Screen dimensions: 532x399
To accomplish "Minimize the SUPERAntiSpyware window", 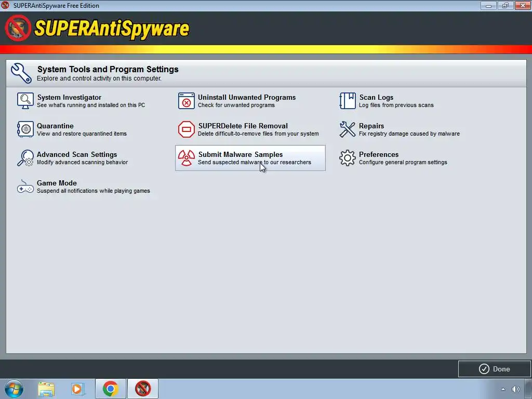I will (488, 5).
